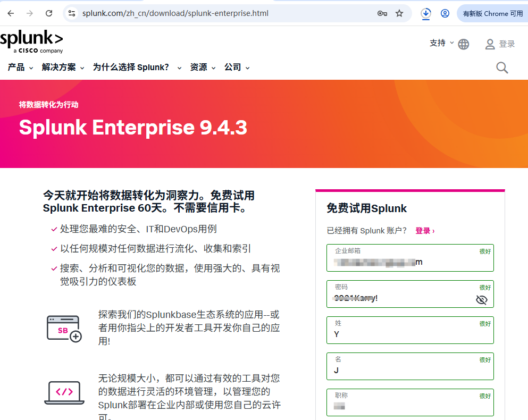Focus the 姓 surname field
Image resolution: width=528 pixels, height=420 pixels.
410,330
